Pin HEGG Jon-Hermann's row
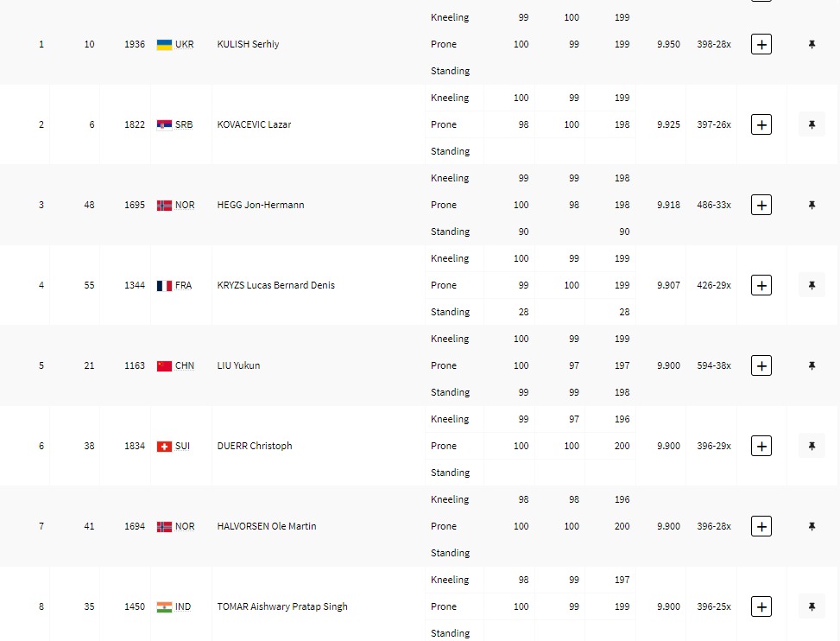The height and width of the screenshot is (641, 840). click(812, 205)
